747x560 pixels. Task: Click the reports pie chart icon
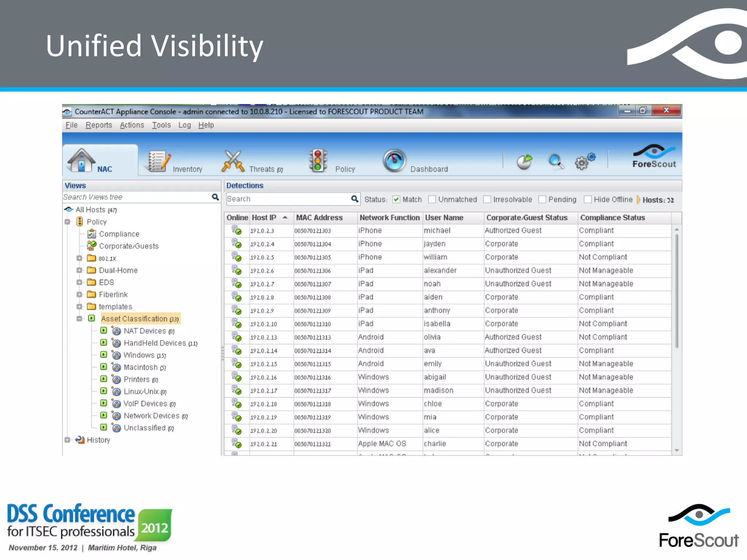click(x=525, y=162)
